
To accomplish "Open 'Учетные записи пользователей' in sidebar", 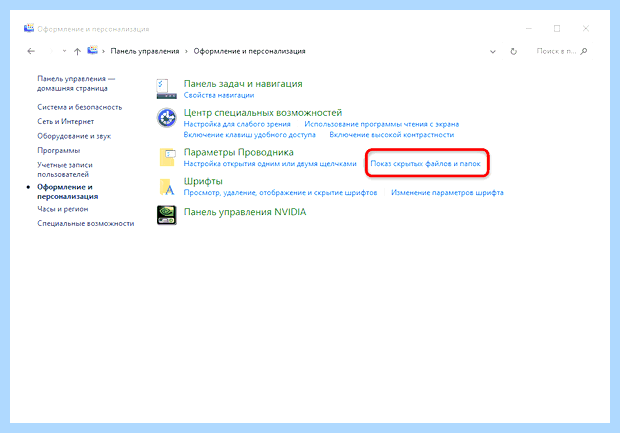I will pos(65,170).
